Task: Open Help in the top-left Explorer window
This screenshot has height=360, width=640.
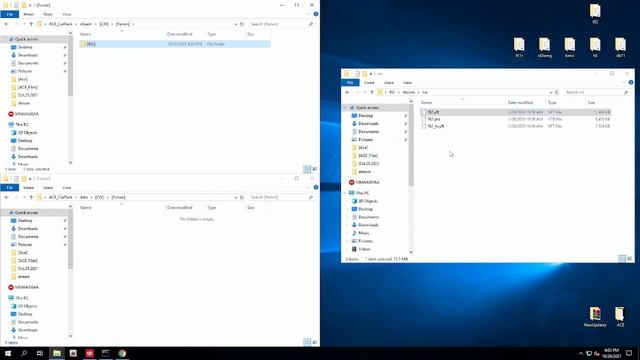Action: [316, 14]
